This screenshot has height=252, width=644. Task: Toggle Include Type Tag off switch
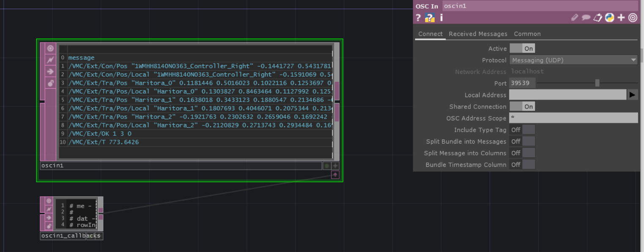coord(522,130)
